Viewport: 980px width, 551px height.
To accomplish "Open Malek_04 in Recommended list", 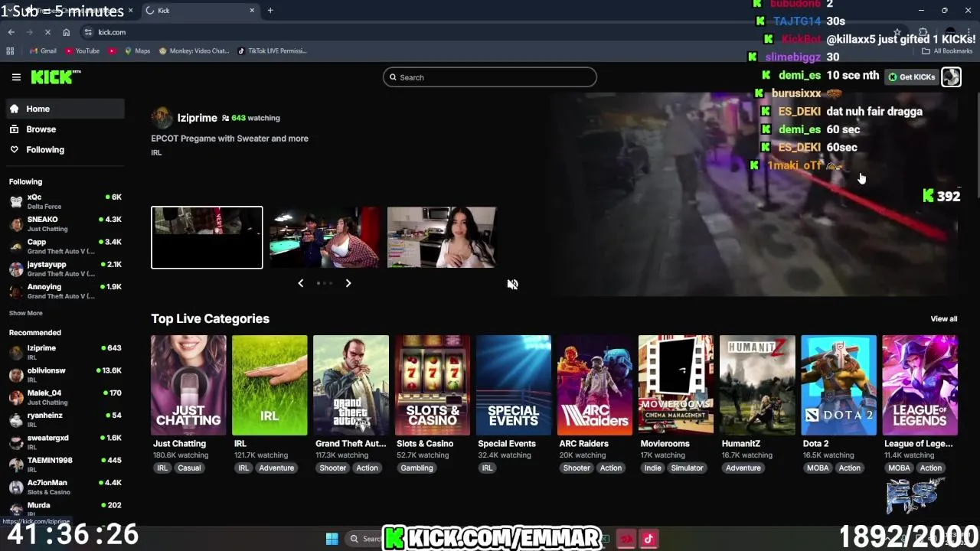I will click(64, 397).
